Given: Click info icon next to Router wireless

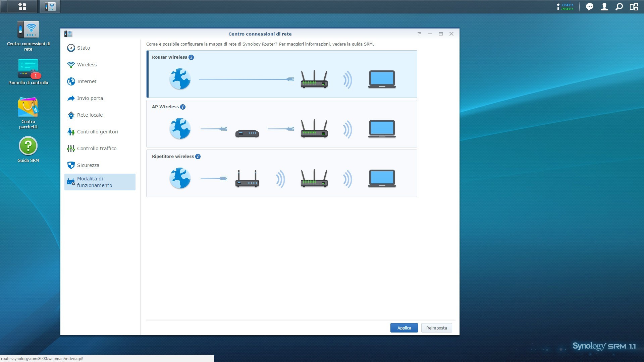Looking at the screenshot, I should point(191,57).
